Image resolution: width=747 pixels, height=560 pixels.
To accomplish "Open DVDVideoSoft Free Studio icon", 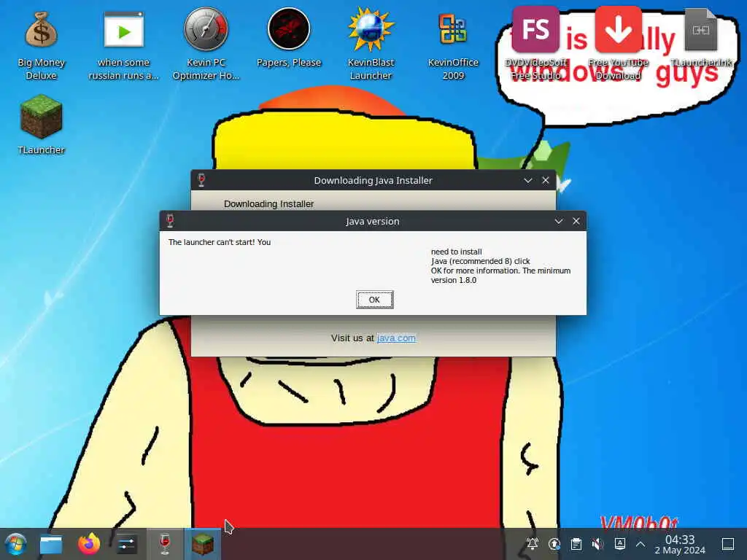I will pos(535,44).
